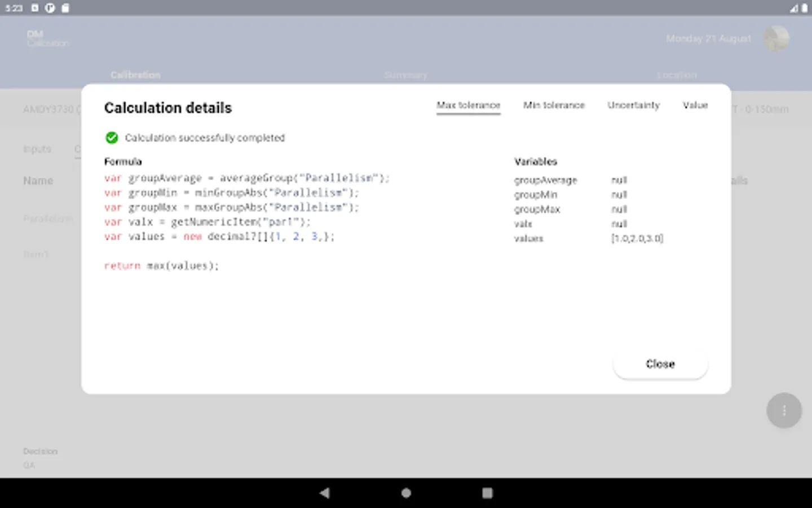Click the valx getNumericItem formula line
The image size is (812, 508).
207,222
